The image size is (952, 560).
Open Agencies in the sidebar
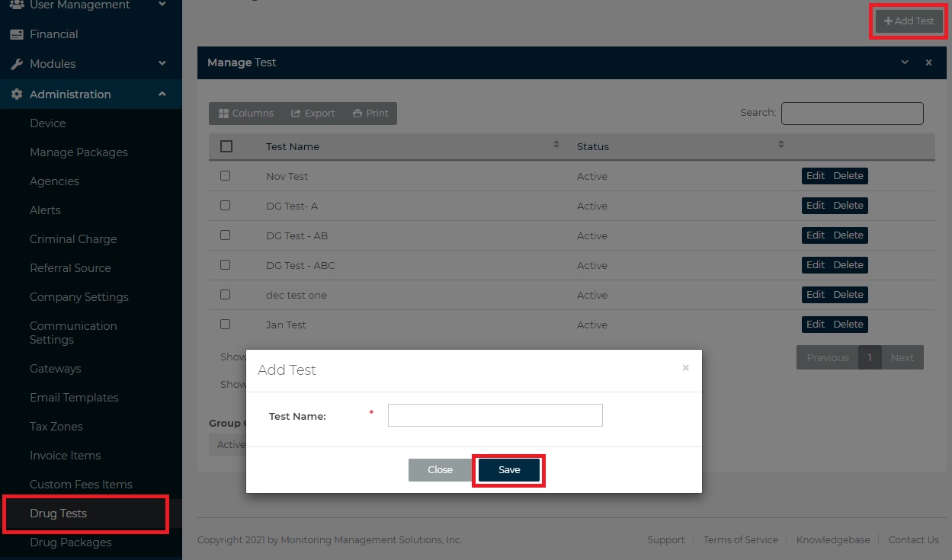54,181
